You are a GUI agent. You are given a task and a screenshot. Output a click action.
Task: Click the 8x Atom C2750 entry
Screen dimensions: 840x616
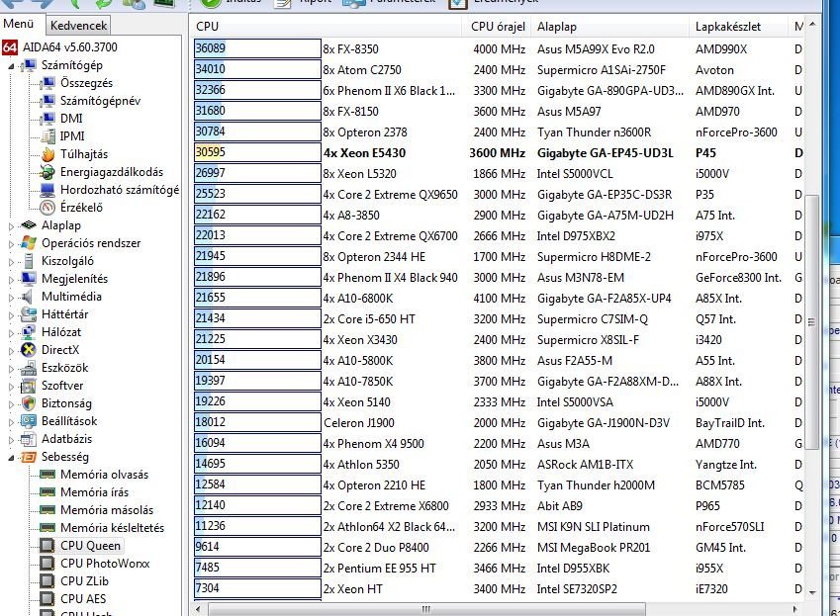click(361, 69)
